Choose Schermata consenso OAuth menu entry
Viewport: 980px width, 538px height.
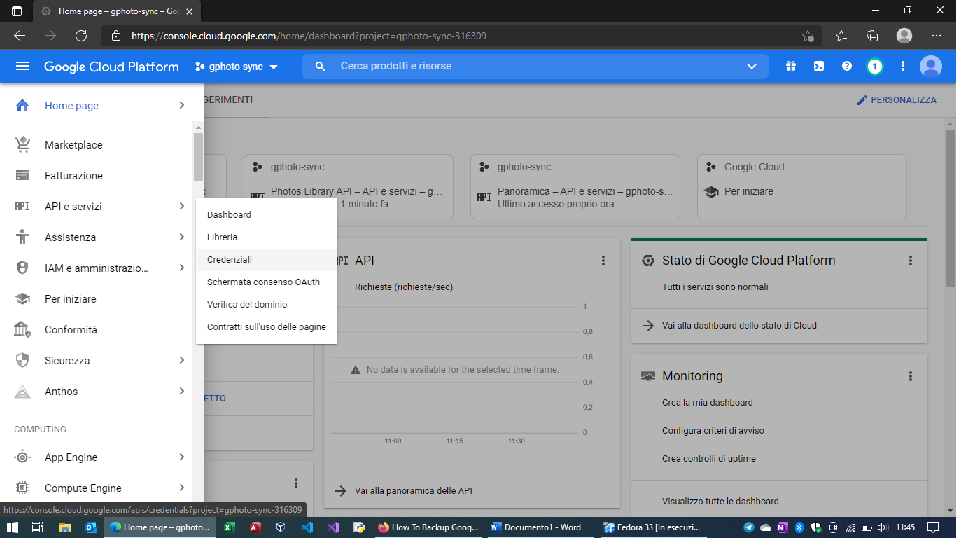click(x=263, y=282)
